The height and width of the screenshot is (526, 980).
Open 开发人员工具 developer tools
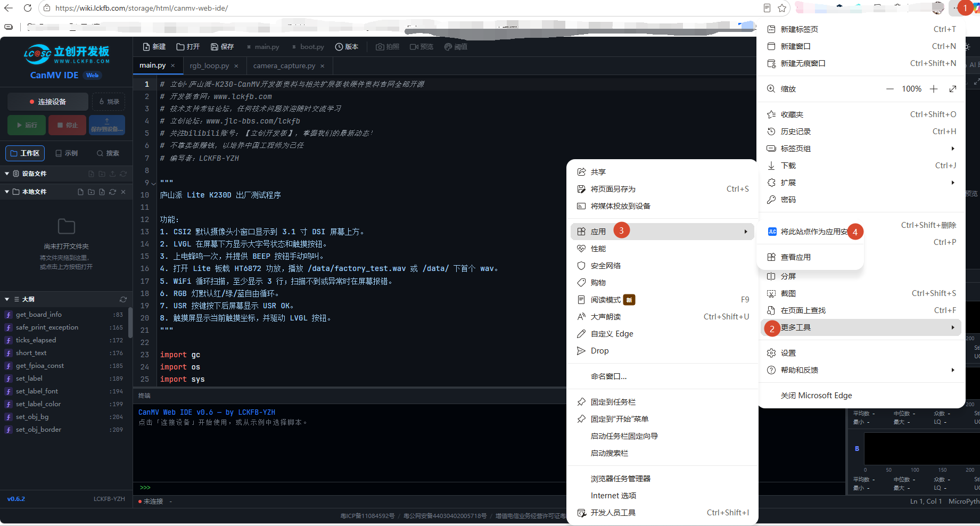pyautogui.click(x=662, y=513)
